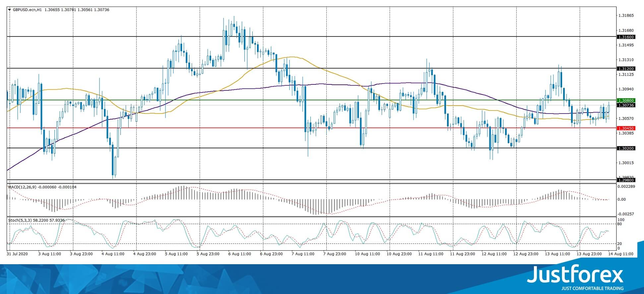Select the 1.29800 price level label
Screen dimensions: 644x294
pos(626,180)
